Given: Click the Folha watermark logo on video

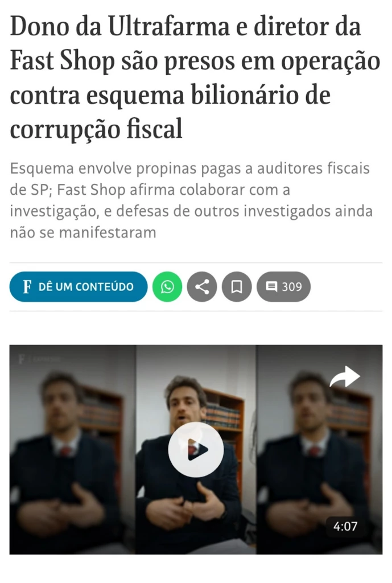Looking at the screenshot, I should pyautogui.click(x=39, y=360).
